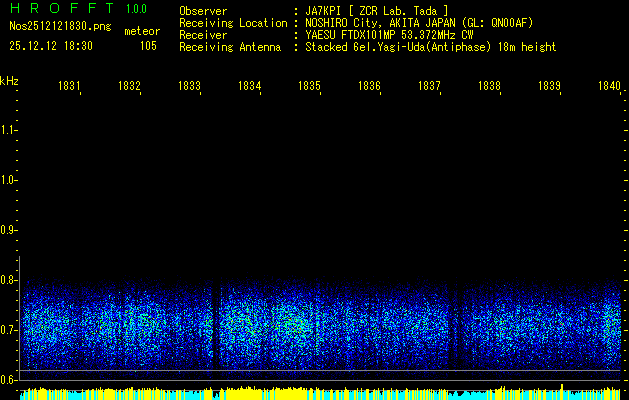Click the meteor count value 105
Viewport: 629px width, 400px height.
point(148,46)
